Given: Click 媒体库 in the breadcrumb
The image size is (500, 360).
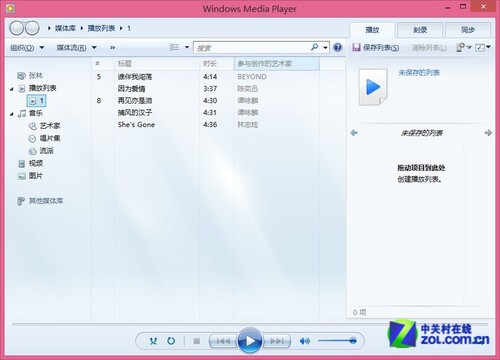Looking at the screenshot, I should click(x=65, y=28).
